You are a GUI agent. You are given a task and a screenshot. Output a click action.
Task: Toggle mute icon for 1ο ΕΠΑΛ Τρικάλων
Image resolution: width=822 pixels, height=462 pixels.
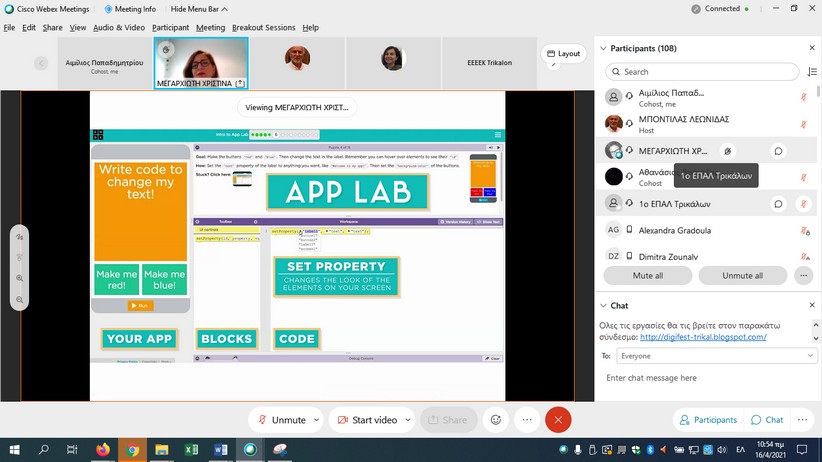pyautogui.click(x=803, y=203)
